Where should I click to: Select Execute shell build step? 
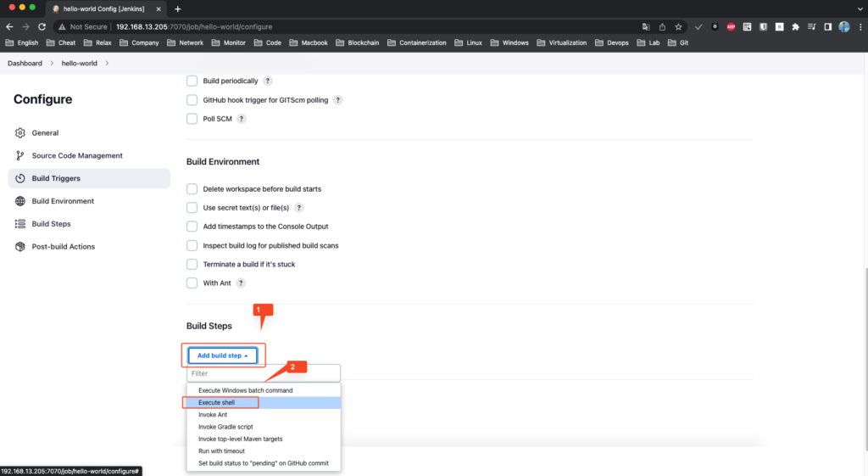click(x=264, y=403)
